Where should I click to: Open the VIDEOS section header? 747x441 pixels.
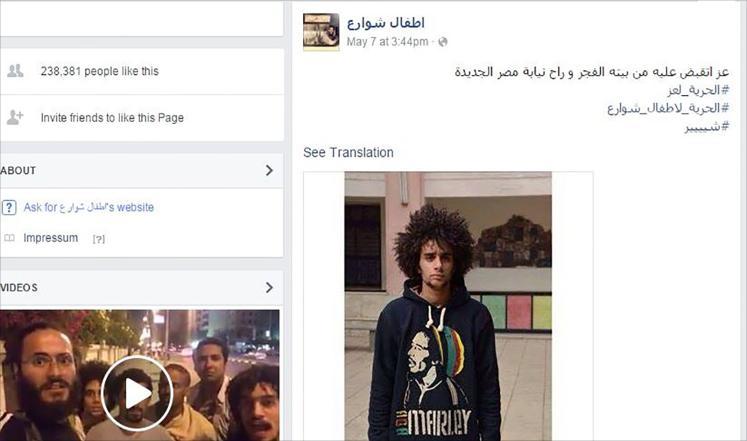(x=141, y=288)
